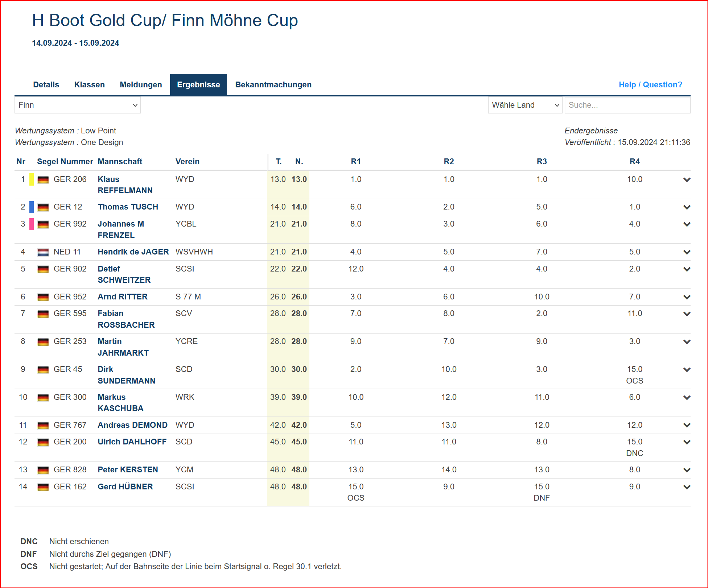This screenshot has height=588, width=708.
Task: Click the German flag next to GER 767
Action: [x=43, y=425]
